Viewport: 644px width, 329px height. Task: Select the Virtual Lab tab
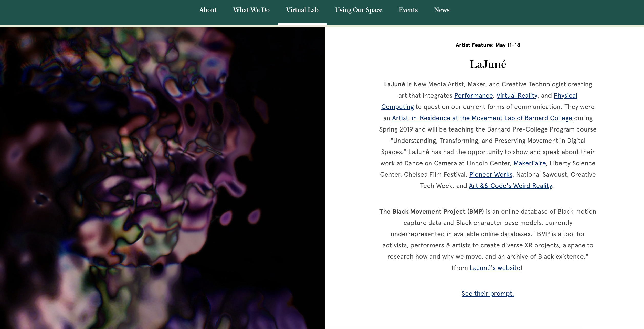[302, 10]
